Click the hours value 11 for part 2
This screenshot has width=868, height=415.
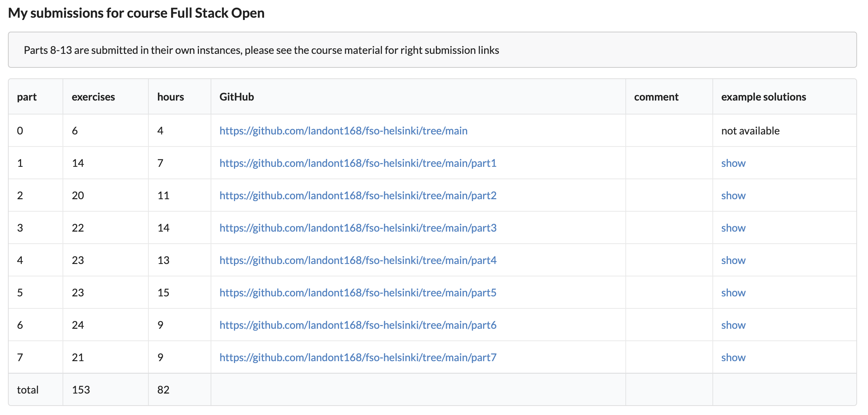(163, 195)
